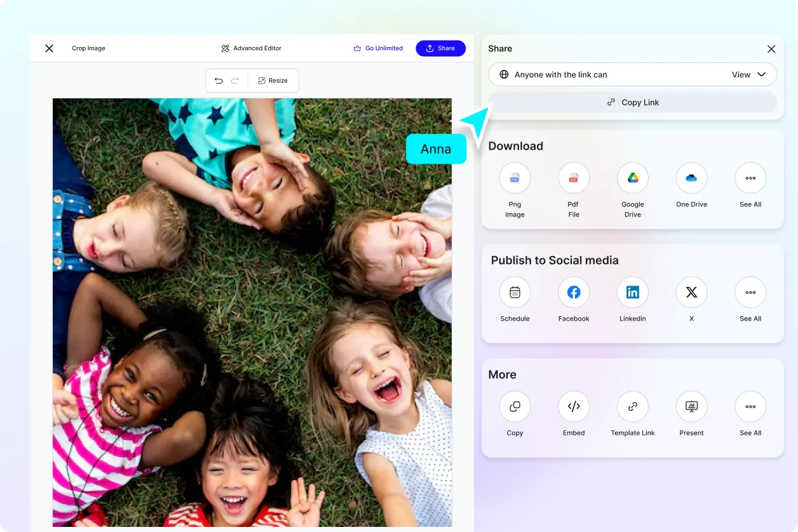The width and height of the screenshot is (798, 532).
Task: Save to One Drive
Action: (x=691, y=178)
